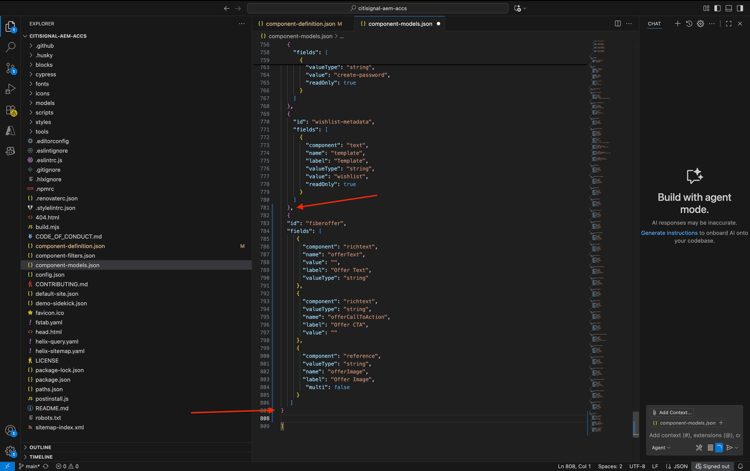
Task: Open the Source Control view
Action: point(11,69)
